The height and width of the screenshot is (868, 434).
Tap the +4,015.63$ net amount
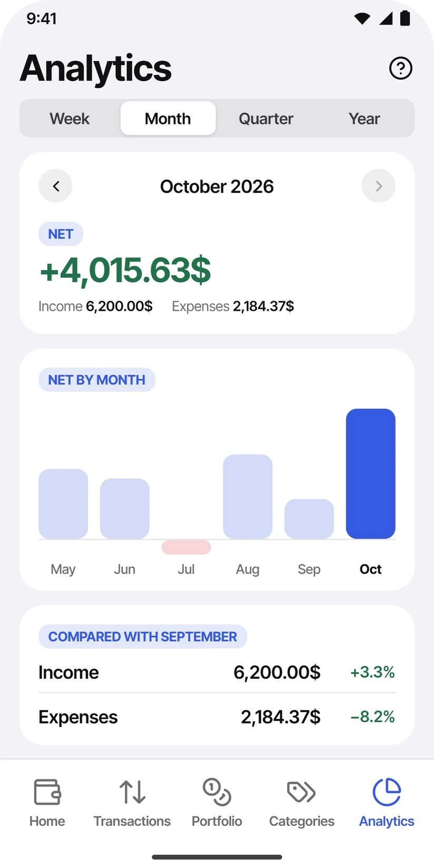125,270
